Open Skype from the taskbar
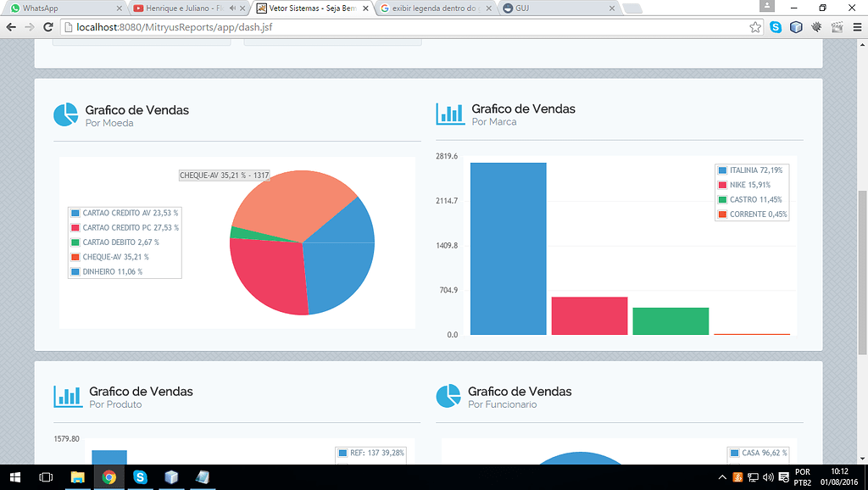 pyautogui.click(x=141, y=477)
